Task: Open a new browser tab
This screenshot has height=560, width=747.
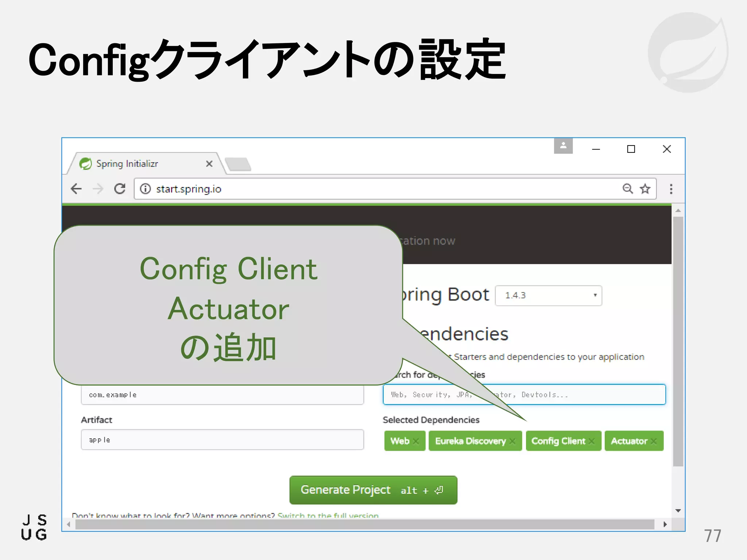Action: (x=238, y=164)
